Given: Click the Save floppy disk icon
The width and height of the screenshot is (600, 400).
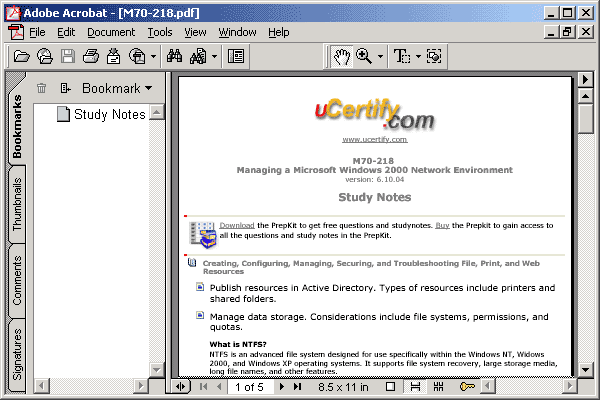Looking at the screenshot, I should tap(68, 56).
